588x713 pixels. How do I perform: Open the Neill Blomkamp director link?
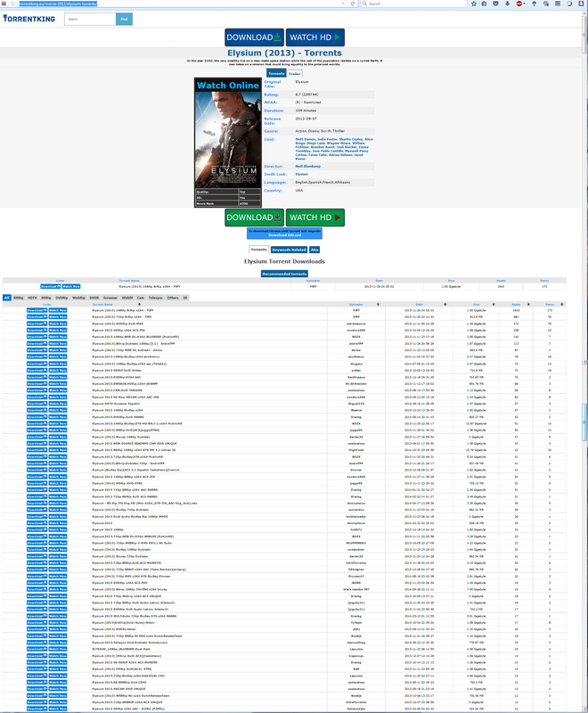[307, 167]
